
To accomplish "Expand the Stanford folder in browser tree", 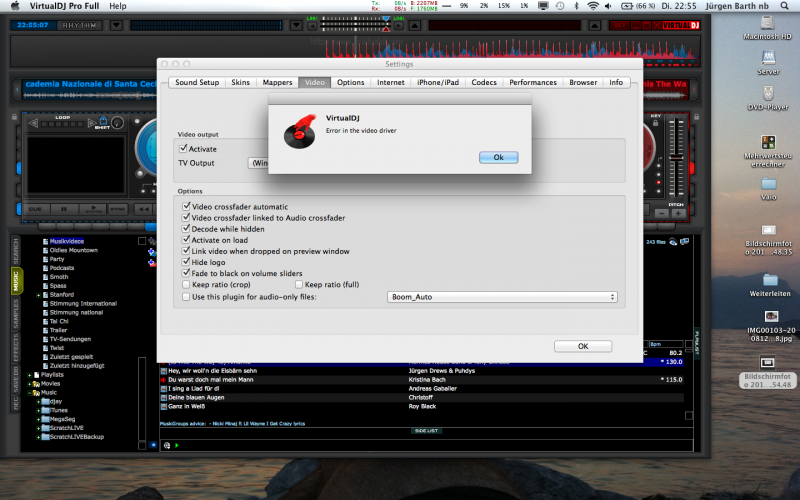I will pos(38,295).
